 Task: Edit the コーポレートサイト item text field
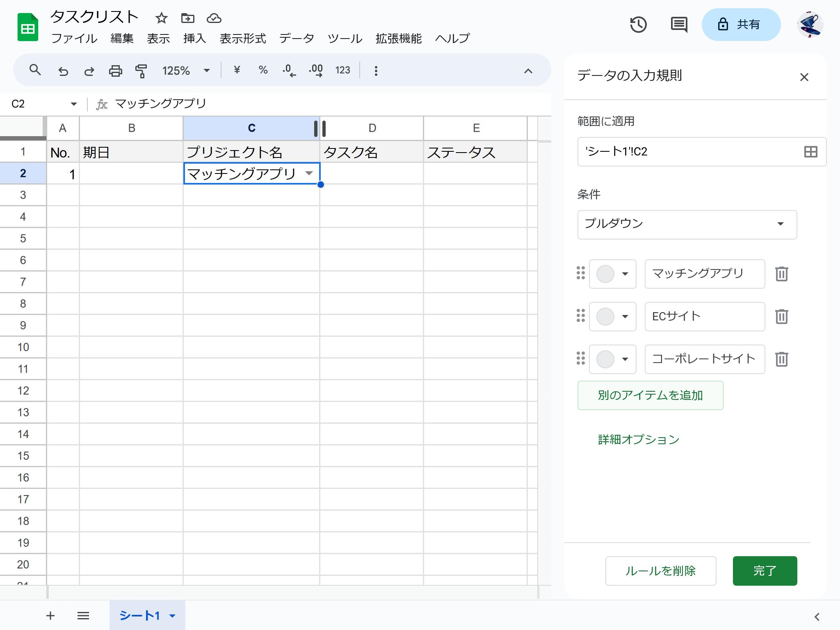click(x=705, y=359)
